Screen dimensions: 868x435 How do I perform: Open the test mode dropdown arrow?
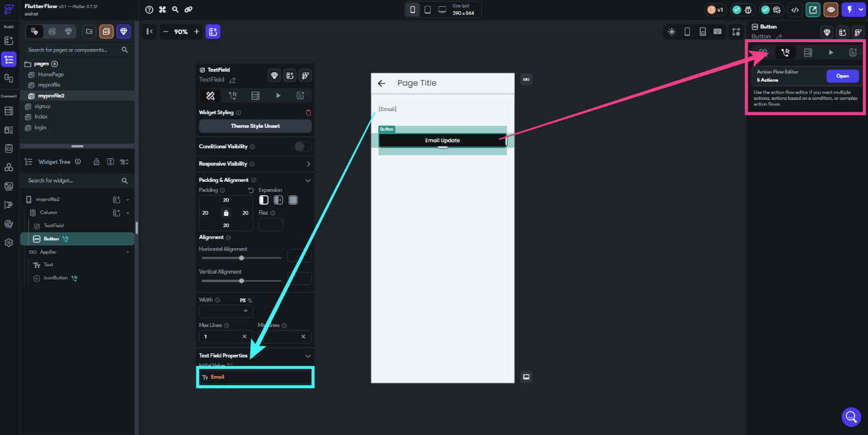[x=861, y=9]
